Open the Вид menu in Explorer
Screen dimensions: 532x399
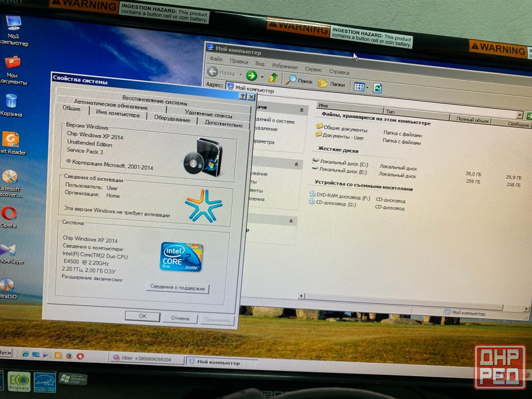260,64
